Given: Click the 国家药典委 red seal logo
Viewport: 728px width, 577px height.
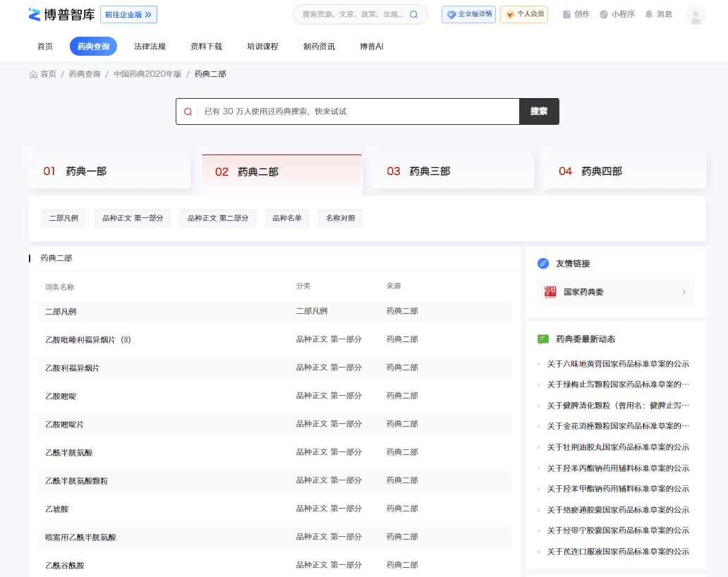Looking at the screenshot, I should coord(550,292).
